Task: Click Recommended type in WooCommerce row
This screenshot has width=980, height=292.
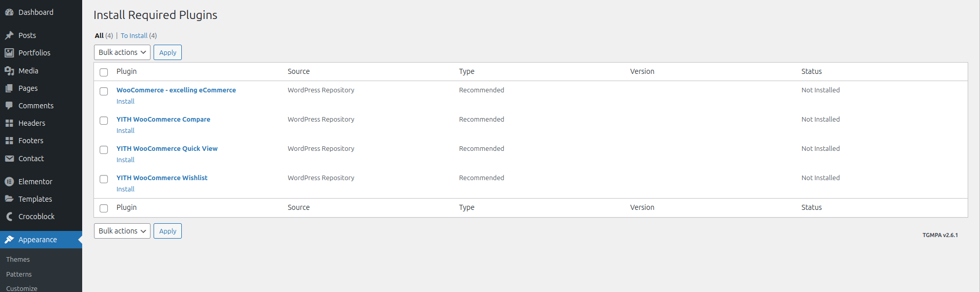Action: tap(481, 90)
